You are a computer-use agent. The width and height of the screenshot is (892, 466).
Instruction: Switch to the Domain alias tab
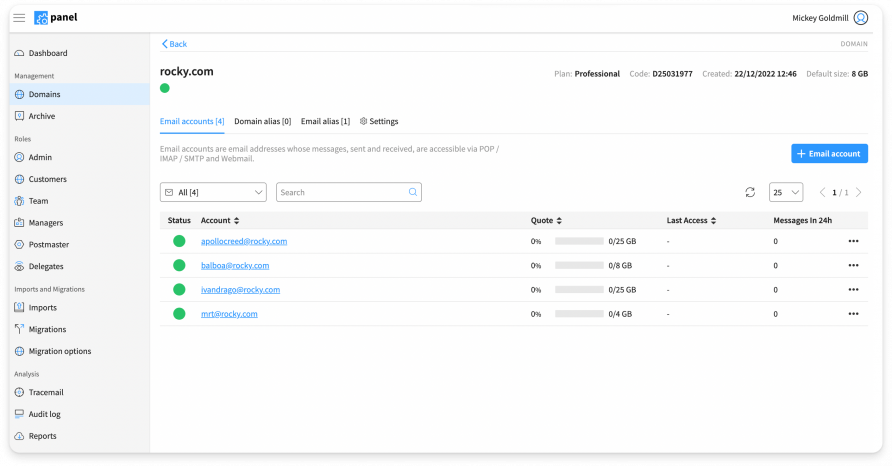262,121
